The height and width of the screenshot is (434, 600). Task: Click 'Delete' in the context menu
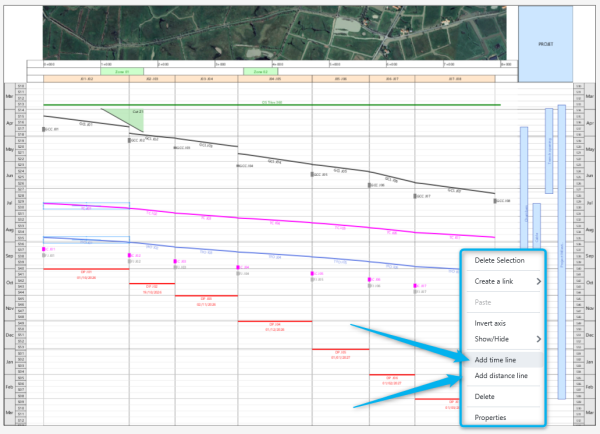[x=485, y=397]
